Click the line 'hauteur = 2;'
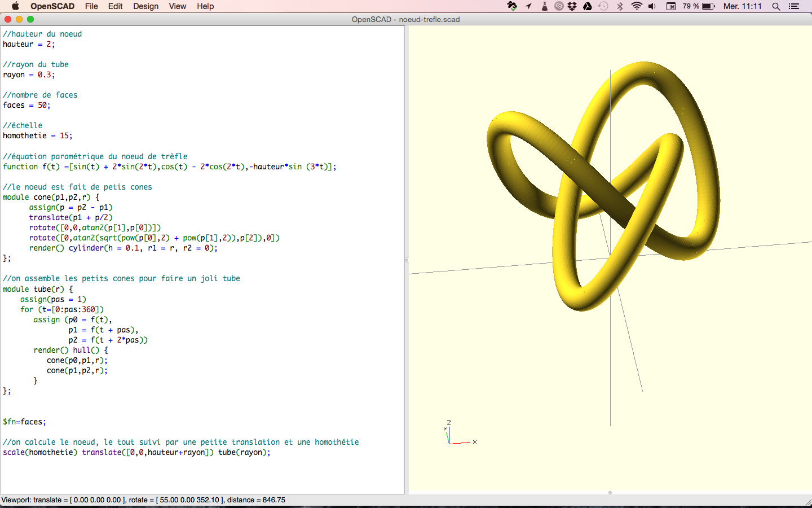812x508 pixels. click(x=29, y=44)
